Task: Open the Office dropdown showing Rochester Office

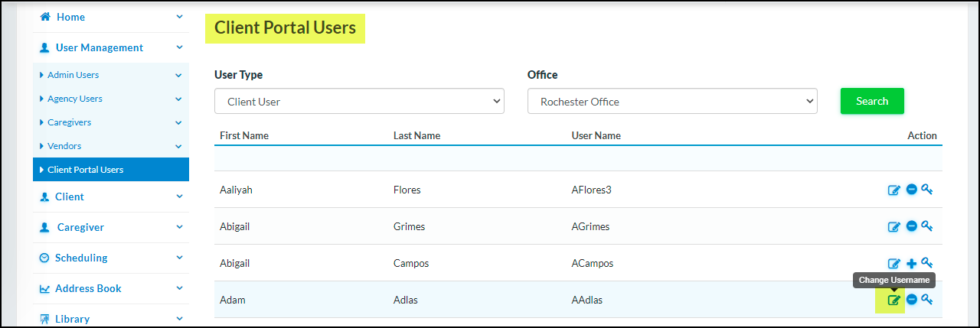Action: click(x=671, y=102)
